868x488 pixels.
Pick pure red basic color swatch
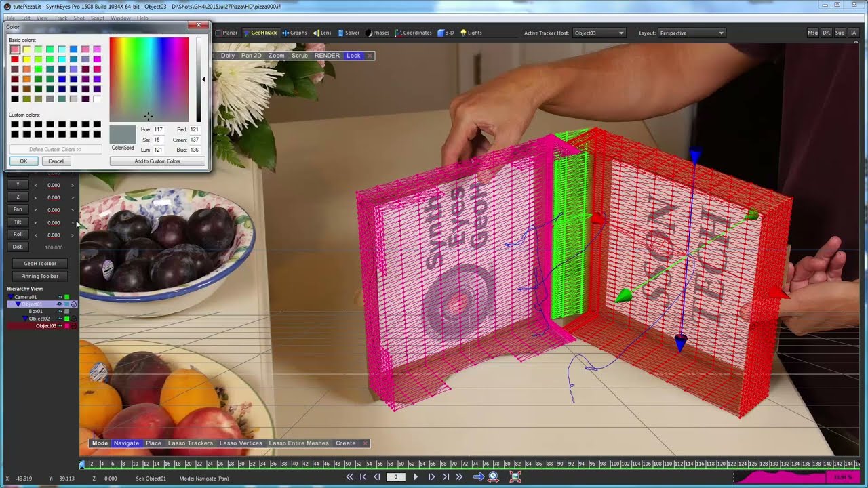(15, 59)
